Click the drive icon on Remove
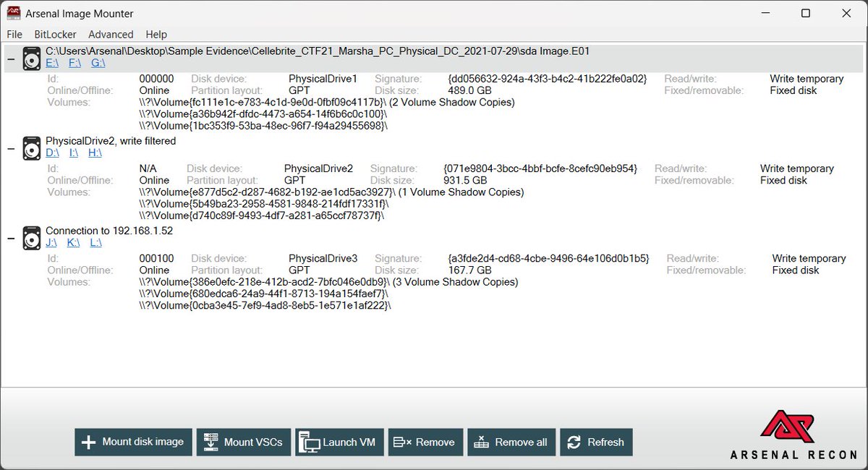Image resolution: width=868 pixels, height=470 pixels. point(402,443)
